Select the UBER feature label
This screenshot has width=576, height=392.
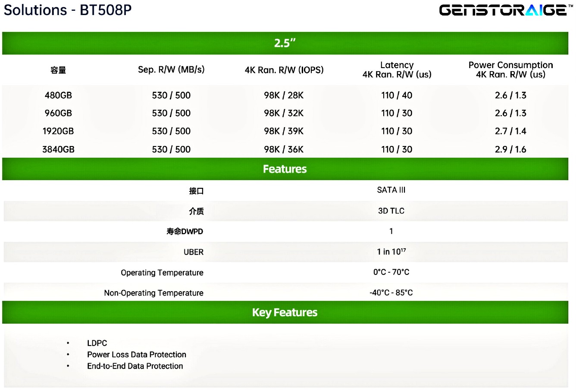pos(194,252)
